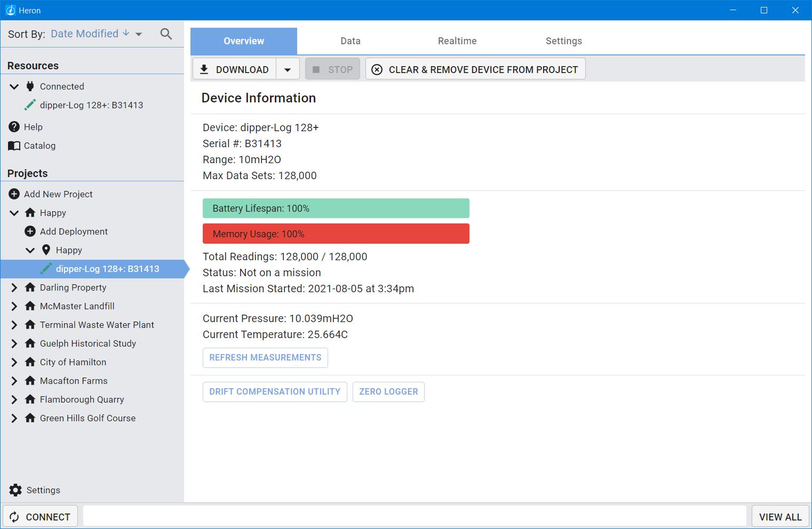Click 'Current Pressure: 10.039mH2O' text

(278, 318)
